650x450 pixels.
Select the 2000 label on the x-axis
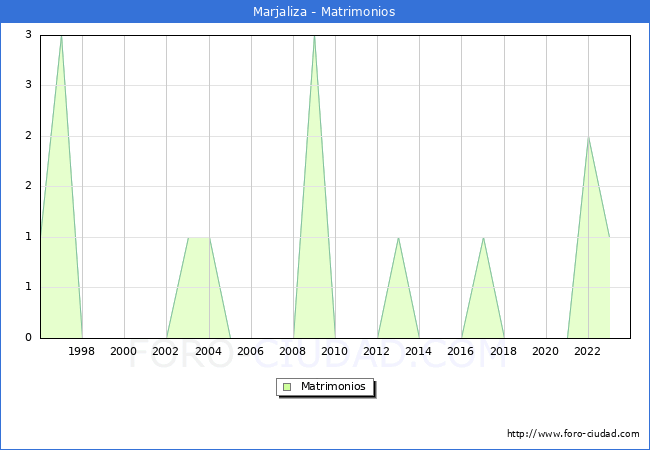[124, 351]
